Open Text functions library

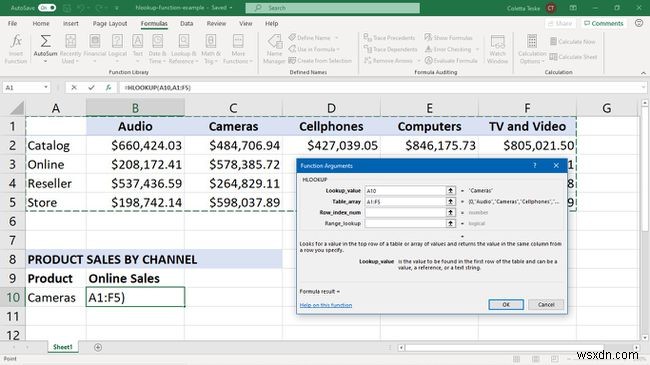coord(137,49)
